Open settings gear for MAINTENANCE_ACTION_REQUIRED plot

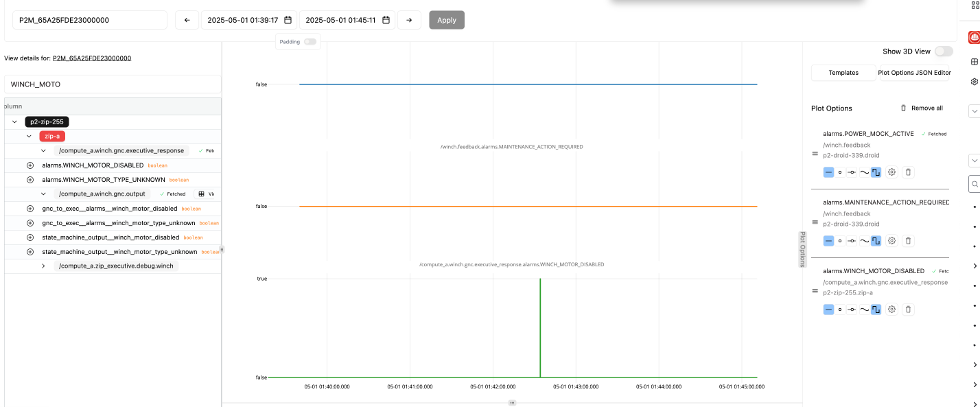891,241
